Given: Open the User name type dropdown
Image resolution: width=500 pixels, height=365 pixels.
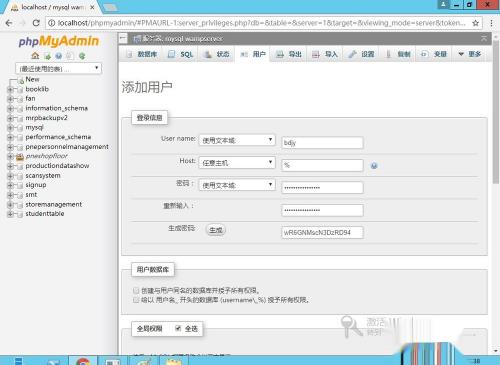Looking at the screenshot, I should pyautogui.click(x=237, y=140).
